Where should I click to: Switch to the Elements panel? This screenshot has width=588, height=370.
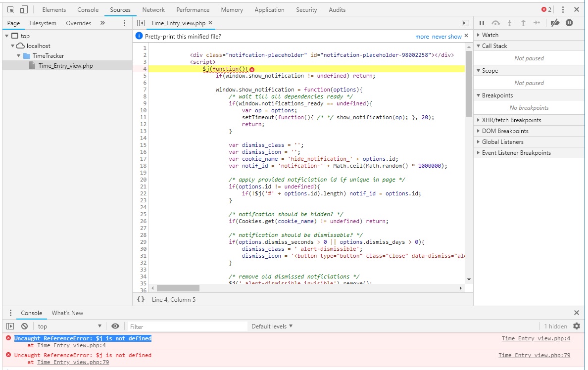[x=54, y=10]
